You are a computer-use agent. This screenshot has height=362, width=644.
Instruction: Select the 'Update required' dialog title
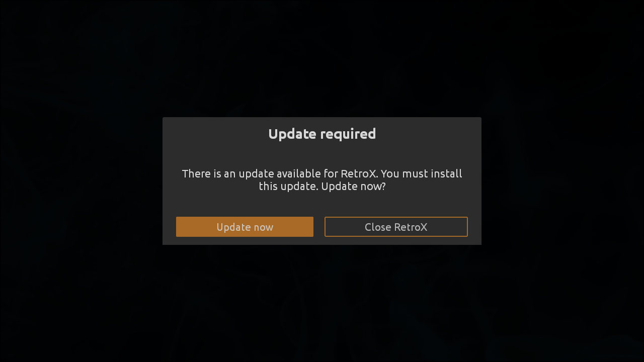click(x=322, y=134)
